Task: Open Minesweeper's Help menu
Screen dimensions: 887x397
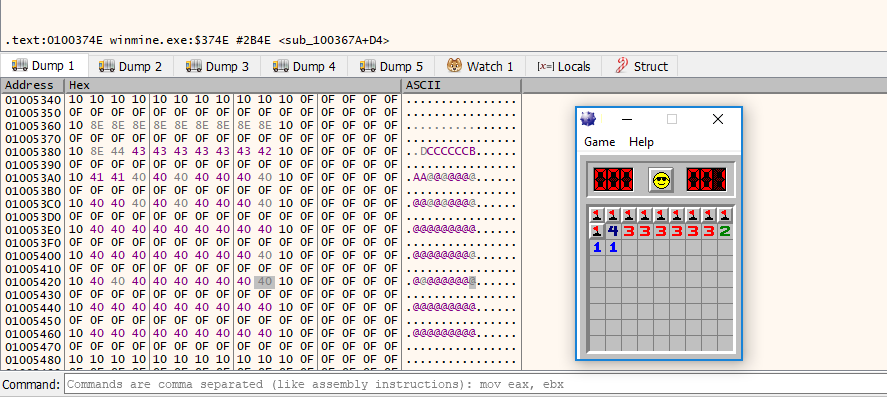Action: [641, 142]
